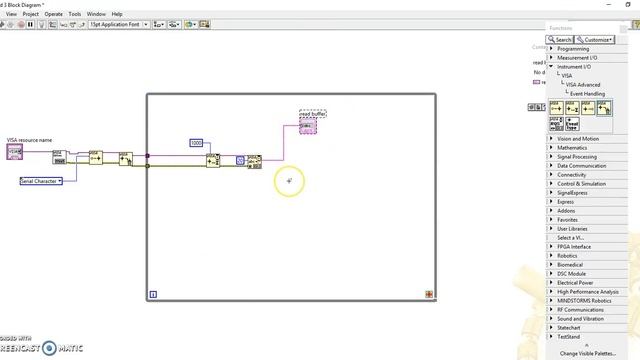The height and width of the screenshot is (360, 640).
Task: Select the VISA Configure Serial Port node
Action: [x=60, y=157]
